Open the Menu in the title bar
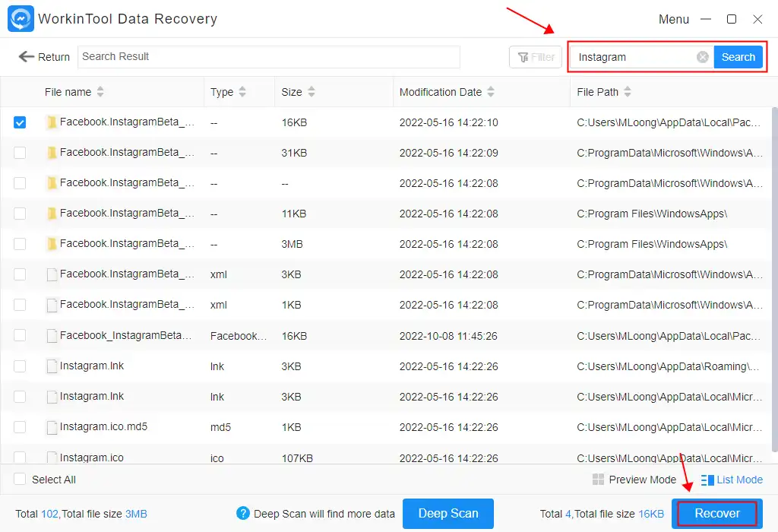The height and width of the screenshot is (532, 778). [673, 19]
